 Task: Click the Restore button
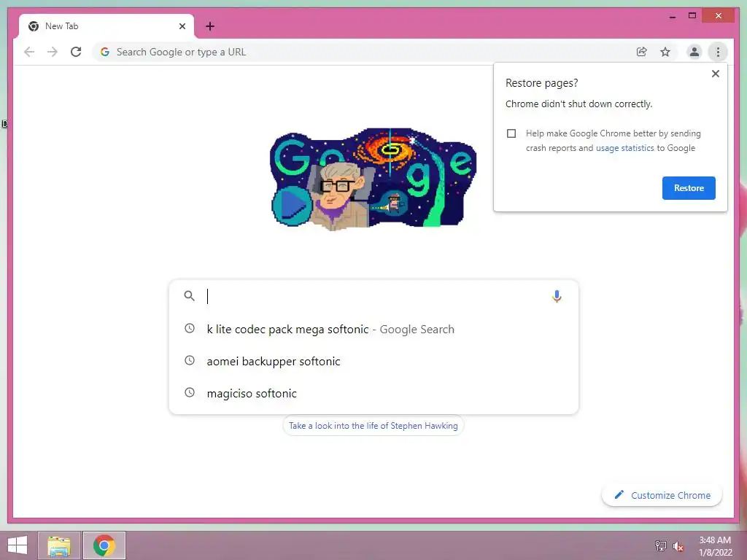(689, 188)
